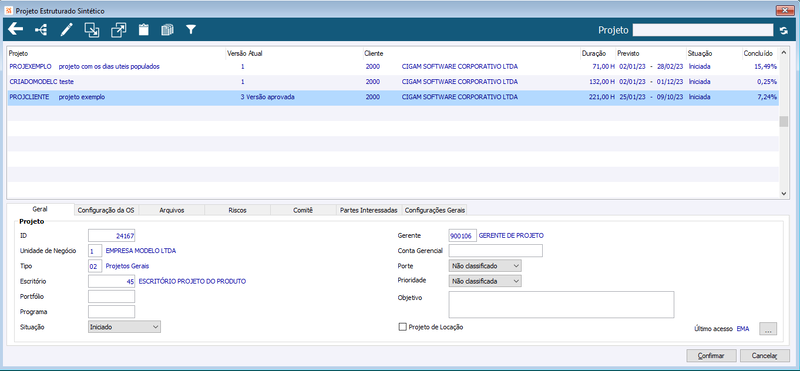Click the Projeto search input field
Image resolution: width=800 pixels, height=371 pixels.
point(703,31)
